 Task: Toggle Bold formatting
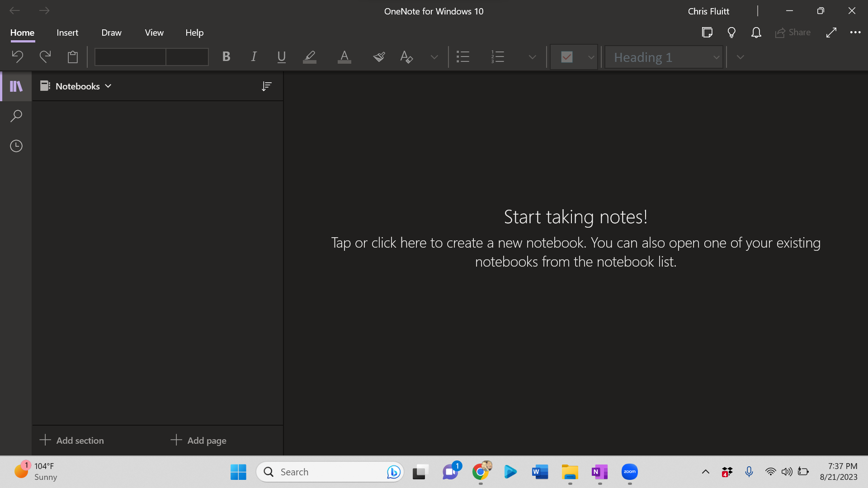pyautogui.click(x=226, y=57)
